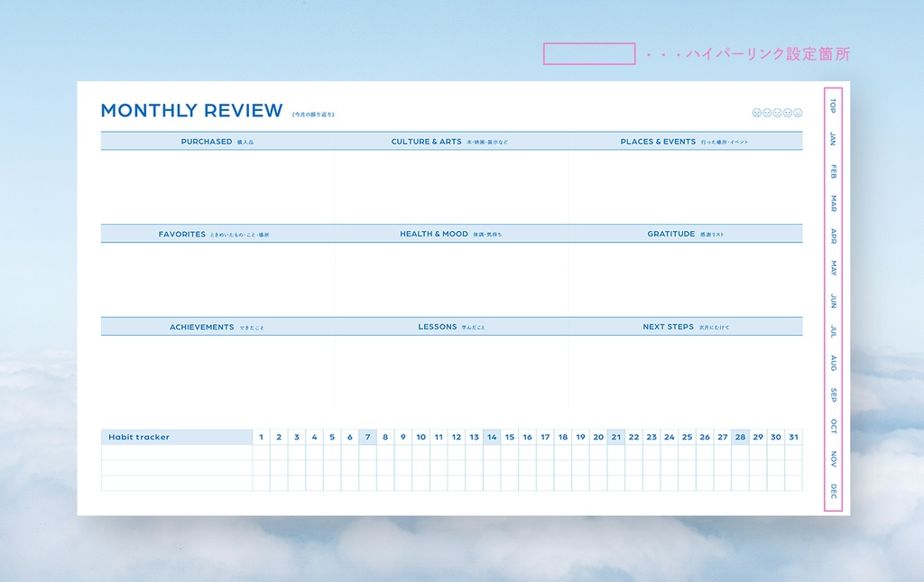Image resolution: width=924 pixels, height=582 pixels.
Task: Open the MAR month tab
Action: tap(833, 204)
